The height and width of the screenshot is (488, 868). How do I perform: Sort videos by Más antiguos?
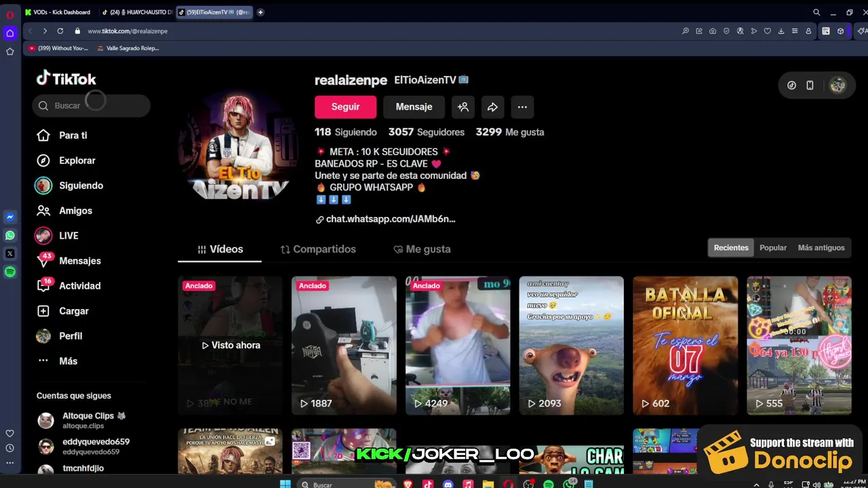pos(821,248)
